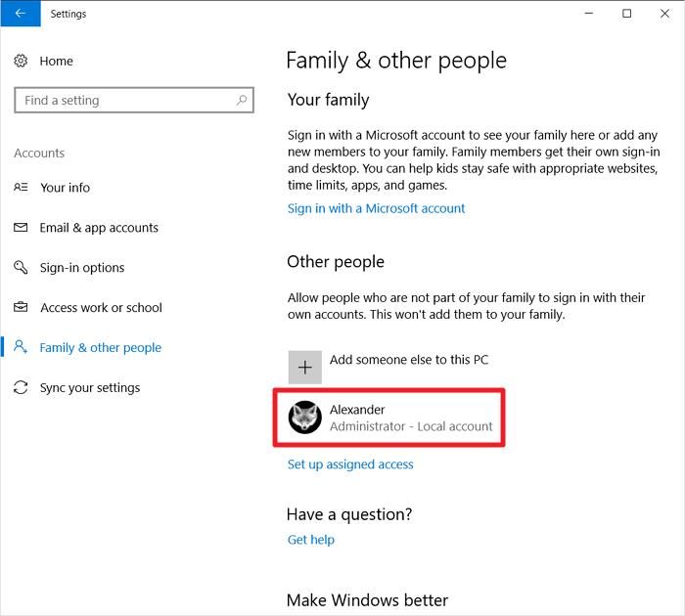Click the Home gear icon
The height and width of the screenshot is (616, 685).
coord(21,61)
